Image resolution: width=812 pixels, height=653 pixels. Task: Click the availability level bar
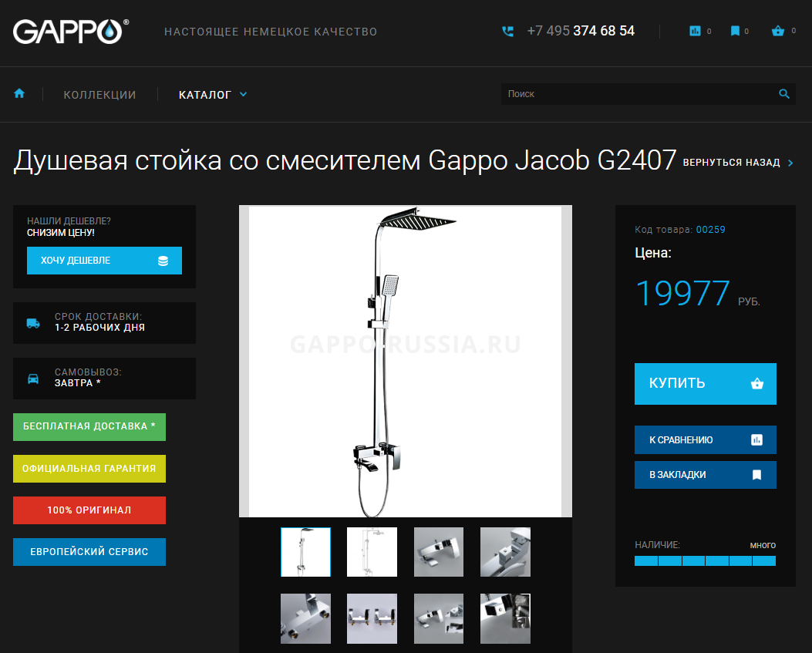coord(706,560)
